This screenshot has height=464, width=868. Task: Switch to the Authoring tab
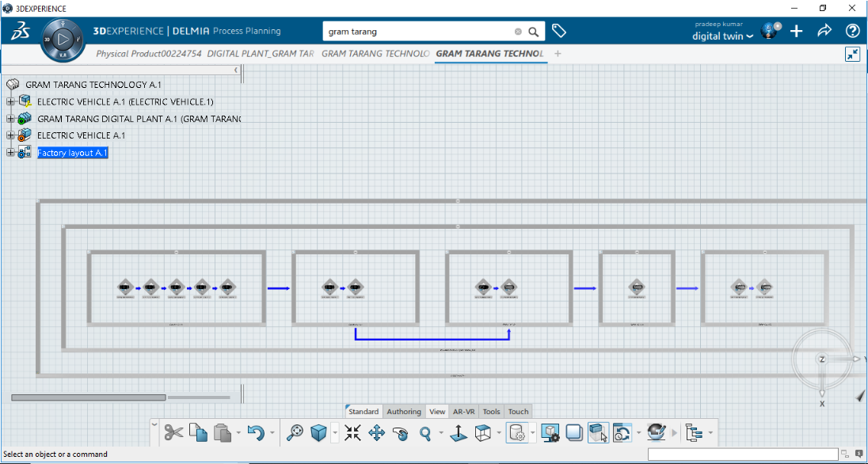click(x=404, y=412)
